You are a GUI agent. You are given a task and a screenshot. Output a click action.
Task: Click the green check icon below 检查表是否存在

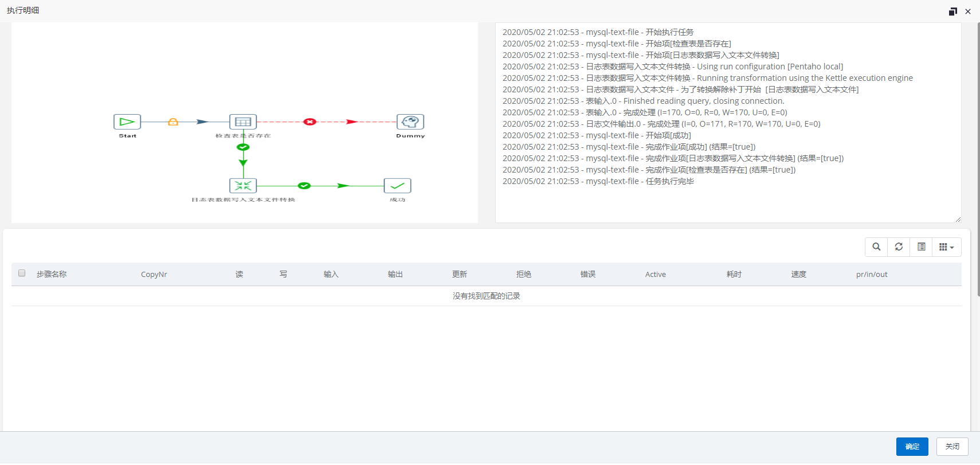tap(243, 147)
